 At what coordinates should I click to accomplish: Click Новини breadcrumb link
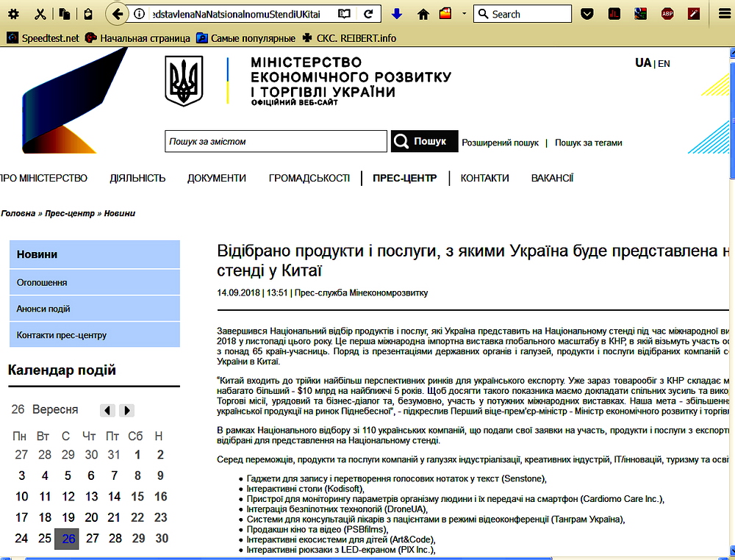pos(120,213)
